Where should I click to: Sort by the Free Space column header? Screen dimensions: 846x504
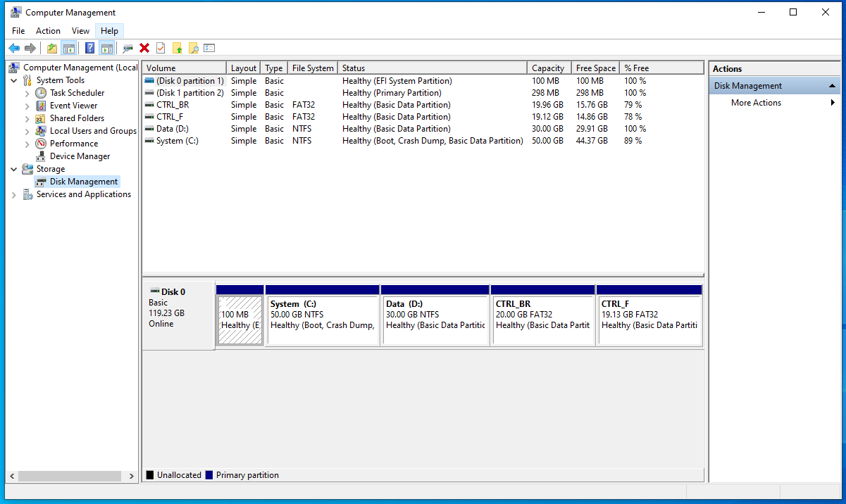click(596, 68)
